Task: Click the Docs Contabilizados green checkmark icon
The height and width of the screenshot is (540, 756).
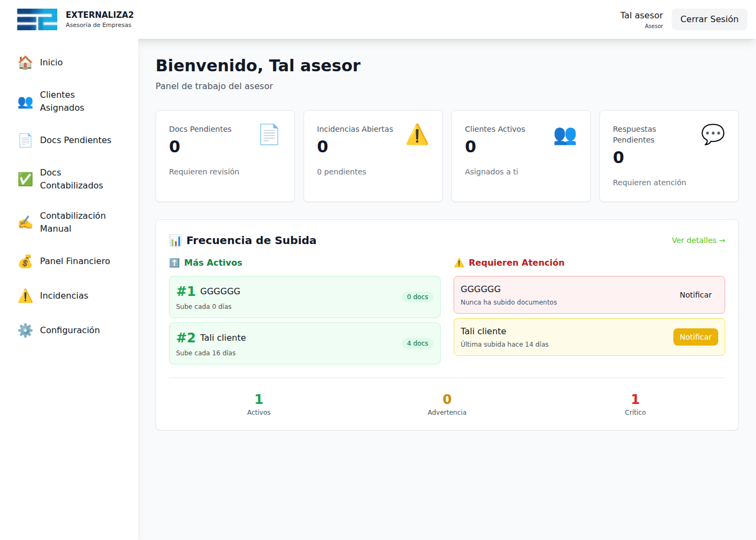Action: 25,179
